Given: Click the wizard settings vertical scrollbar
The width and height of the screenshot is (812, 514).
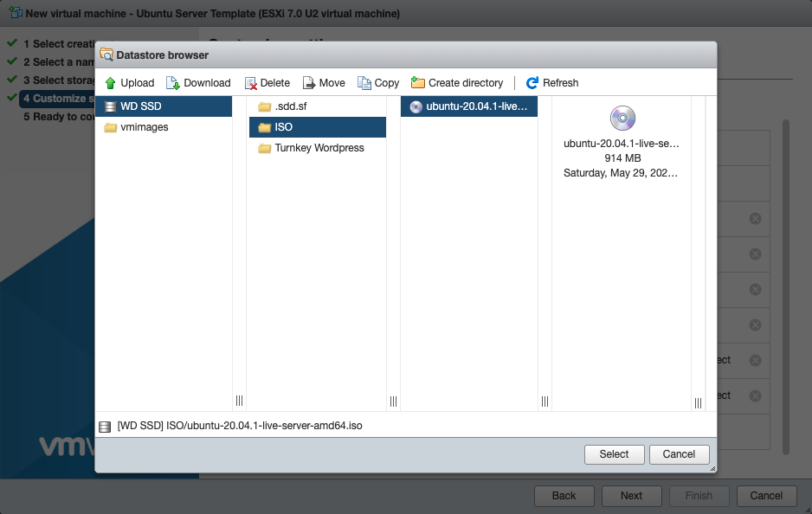Looking at the screenshot, I should click(785, 287).
